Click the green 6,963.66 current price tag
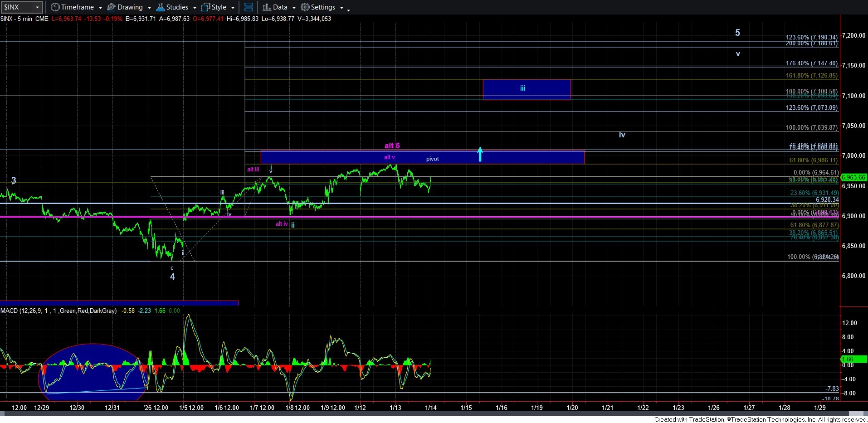868x423 pixels. coord(853,177)
